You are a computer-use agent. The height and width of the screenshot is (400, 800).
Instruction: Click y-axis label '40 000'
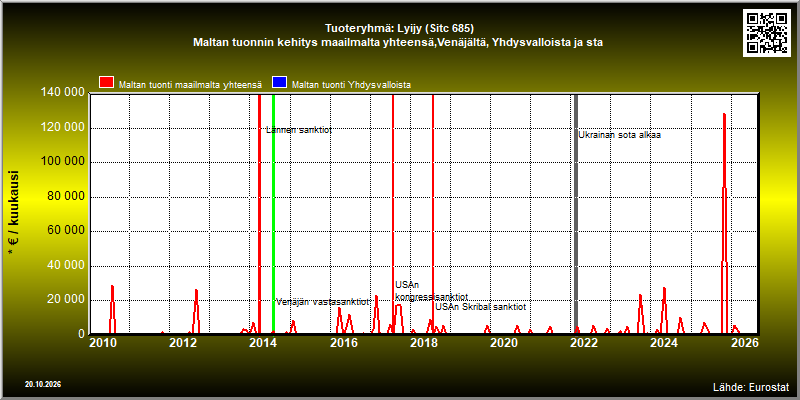click(65, 266)
